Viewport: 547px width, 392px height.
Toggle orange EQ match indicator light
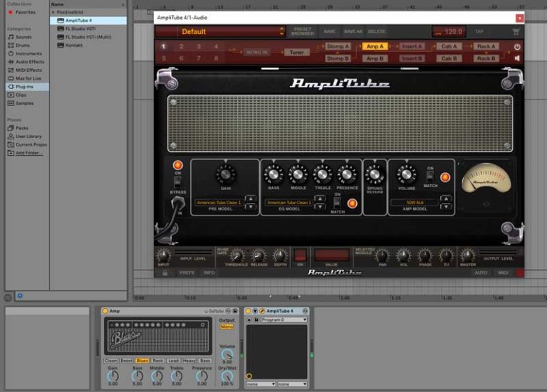353,203
